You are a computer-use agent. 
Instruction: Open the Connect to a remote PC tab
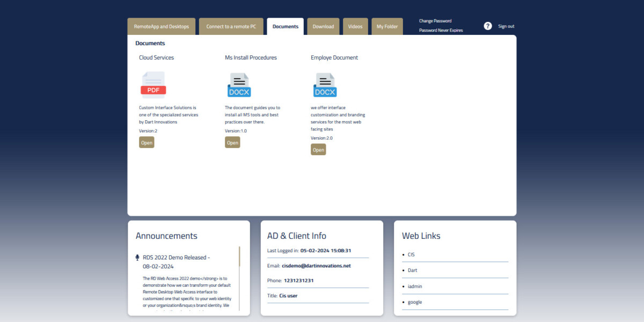[x=231, y=27]
